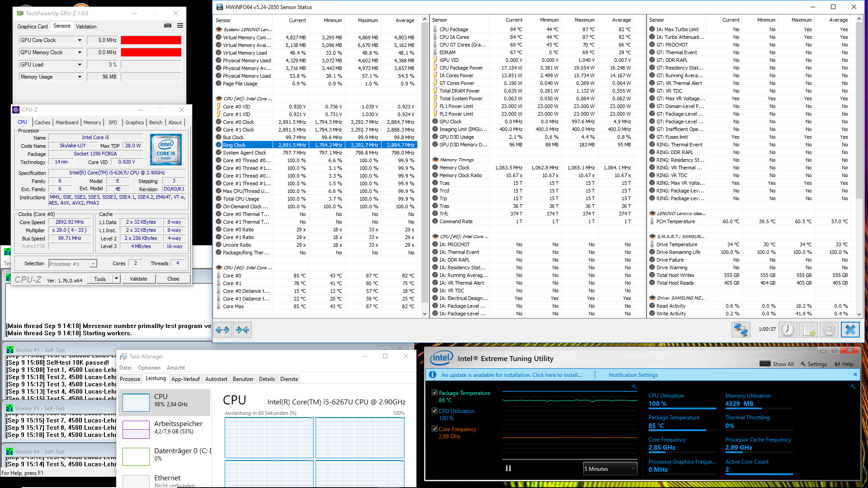Open GPU Core Clock sensor dropdown
Screen dimensions: 868x488
(80, 40)
